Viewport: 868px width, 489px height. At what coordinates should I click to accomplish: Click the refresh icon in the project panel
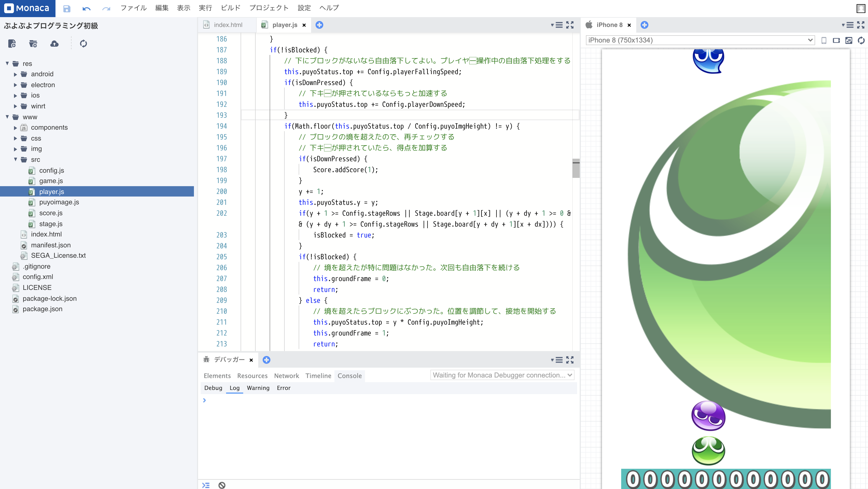[83, 44]
